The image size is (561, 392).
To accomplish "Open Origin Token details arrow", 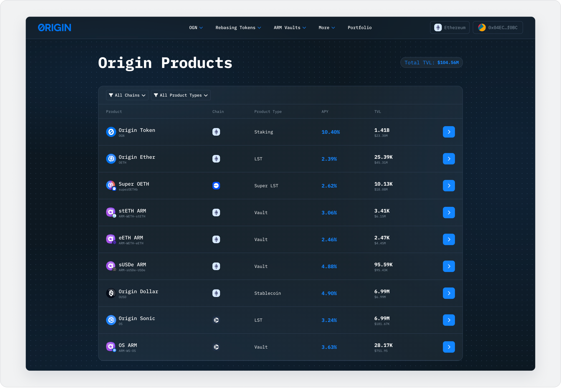I will coord(449,132).
